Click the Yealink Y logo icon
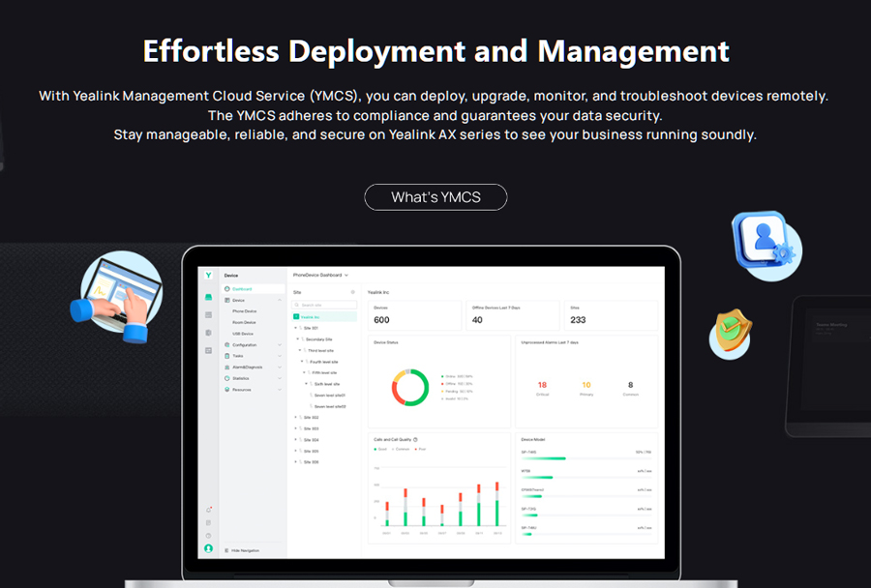 point(208,276)
